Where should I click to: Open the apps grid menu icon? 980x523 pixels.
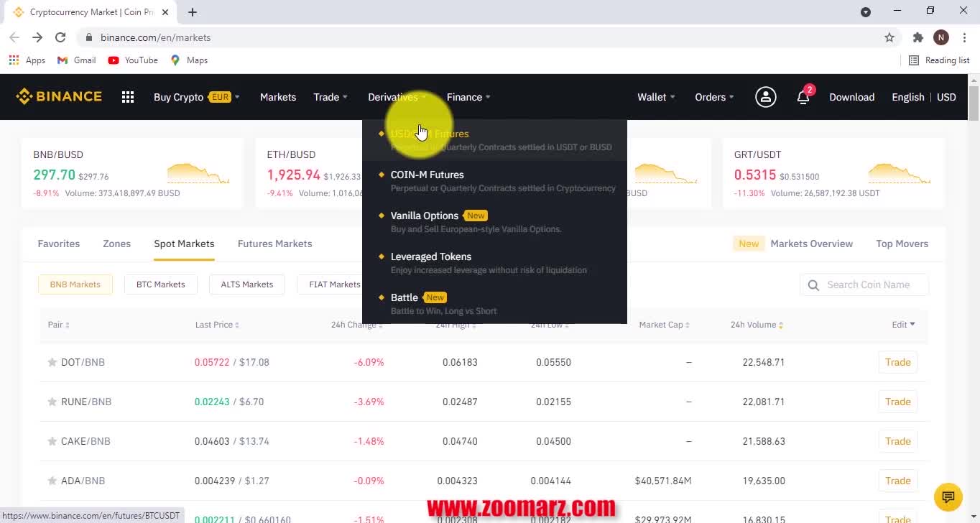pyautogui.click(x=128, y=97)
